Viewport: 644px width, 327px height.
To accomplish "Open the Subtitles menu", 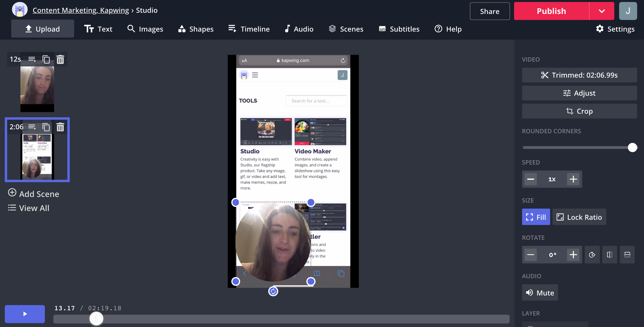I will coord(399,29).
